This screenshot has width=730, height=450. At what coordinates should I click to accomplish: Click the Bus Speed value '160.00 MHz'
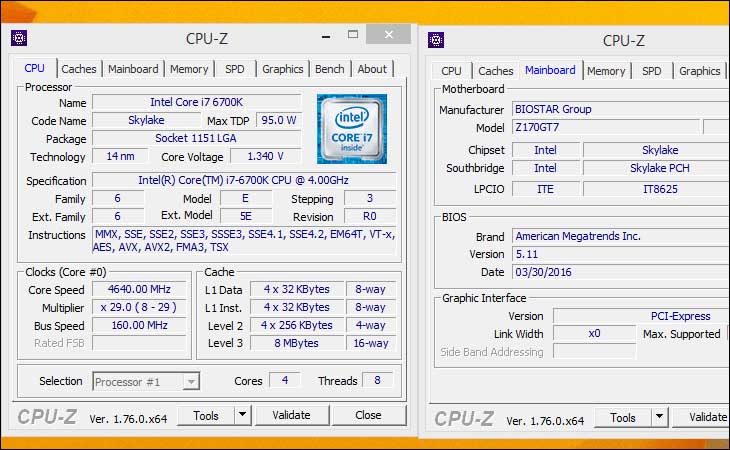(x=139, y=325)
